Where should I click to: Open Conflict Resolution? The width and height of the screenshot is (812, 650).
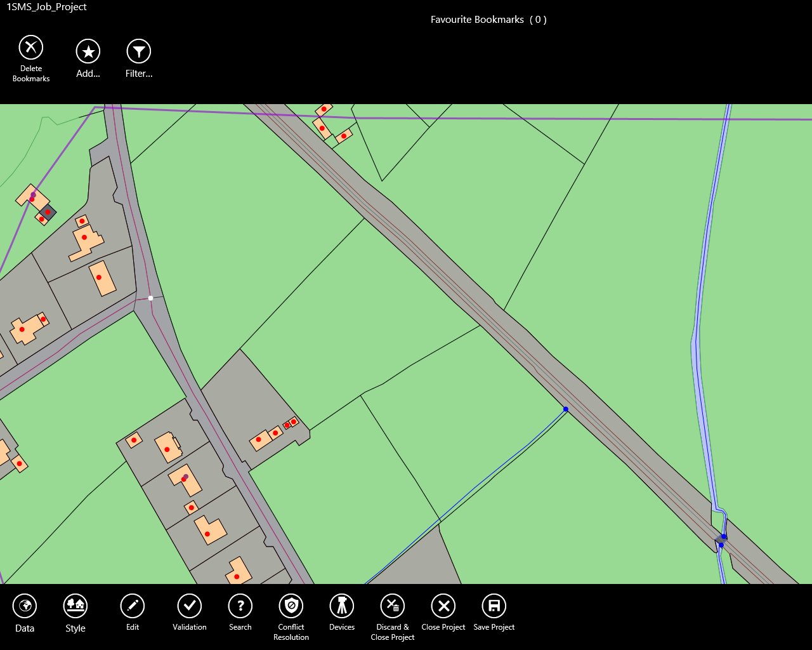(291, 606)
